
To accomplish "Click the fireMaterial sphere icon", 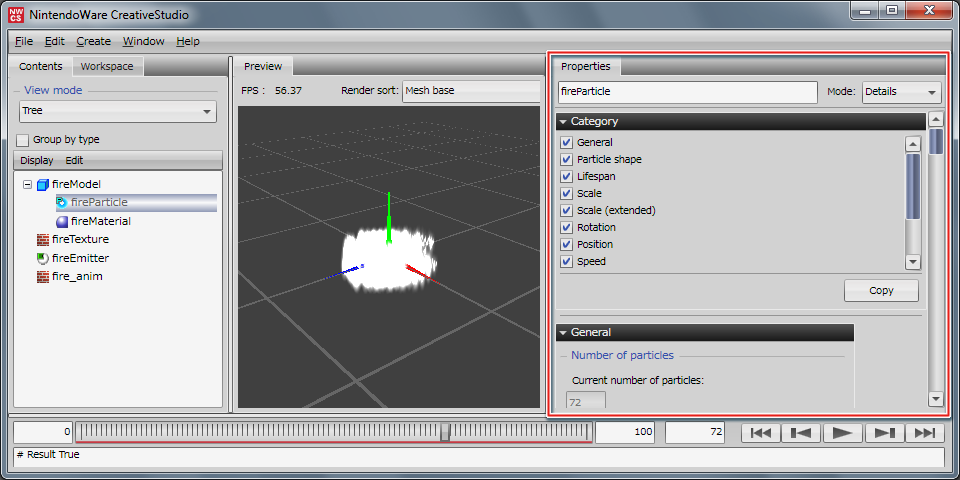I will pyautogui.click(x=61, y=222).
